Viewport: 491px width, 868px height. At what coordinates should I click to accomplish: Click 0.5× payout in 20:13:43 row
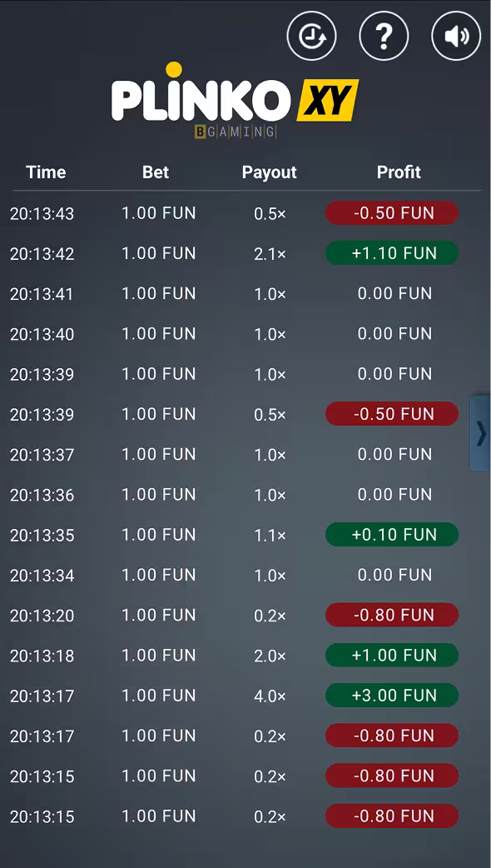click(270, 214)
